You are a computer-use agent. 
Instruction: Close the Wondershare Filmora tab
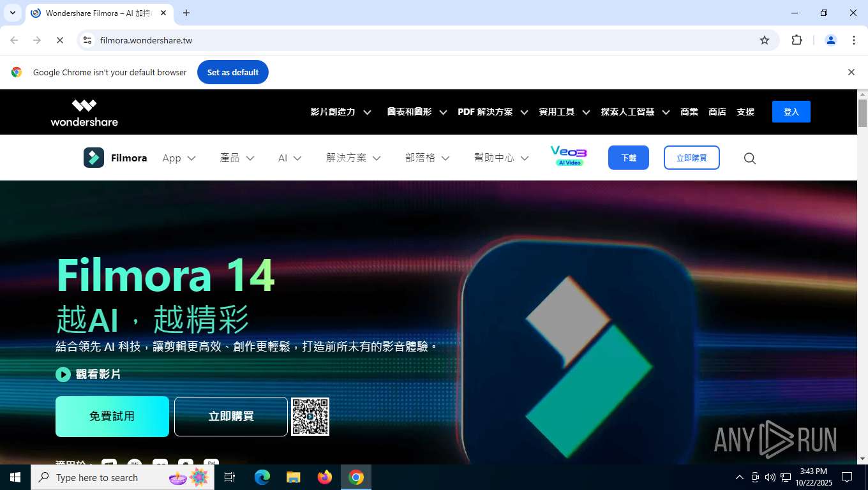(x=163, y=13)
